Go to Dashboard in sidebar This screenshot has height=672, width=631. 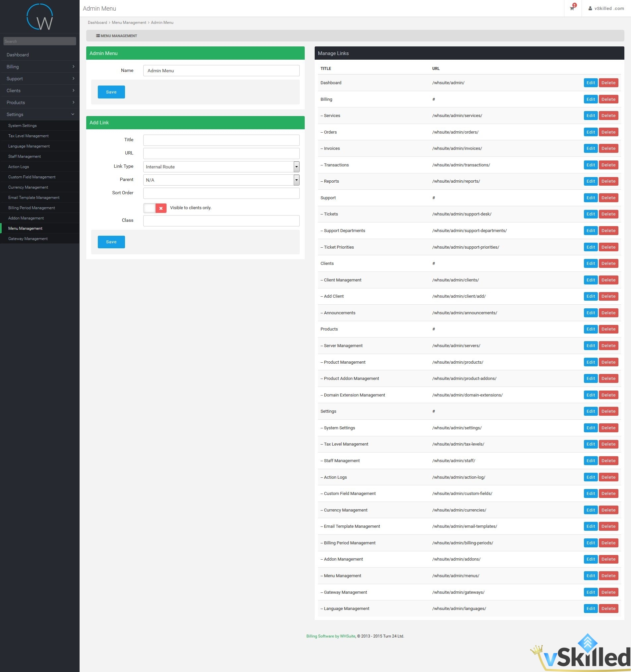(x=39, y=55)
